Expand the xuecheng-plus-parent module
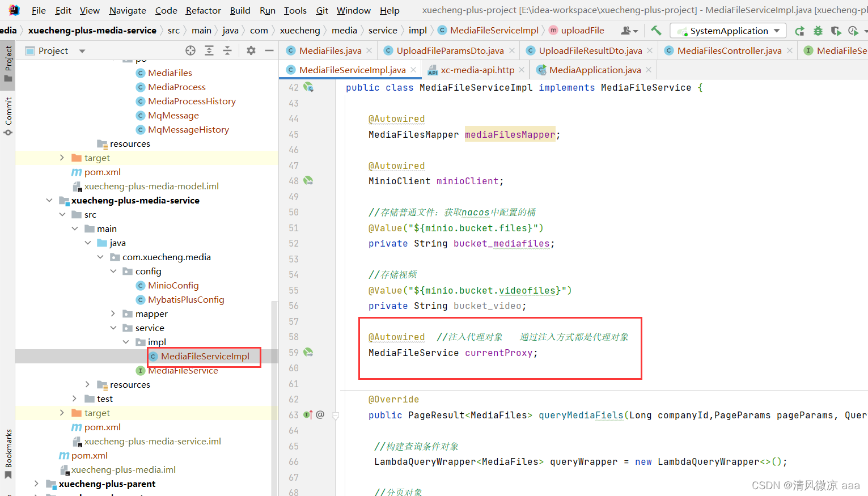This screenshot has width=868, height=496. [36, 484]
